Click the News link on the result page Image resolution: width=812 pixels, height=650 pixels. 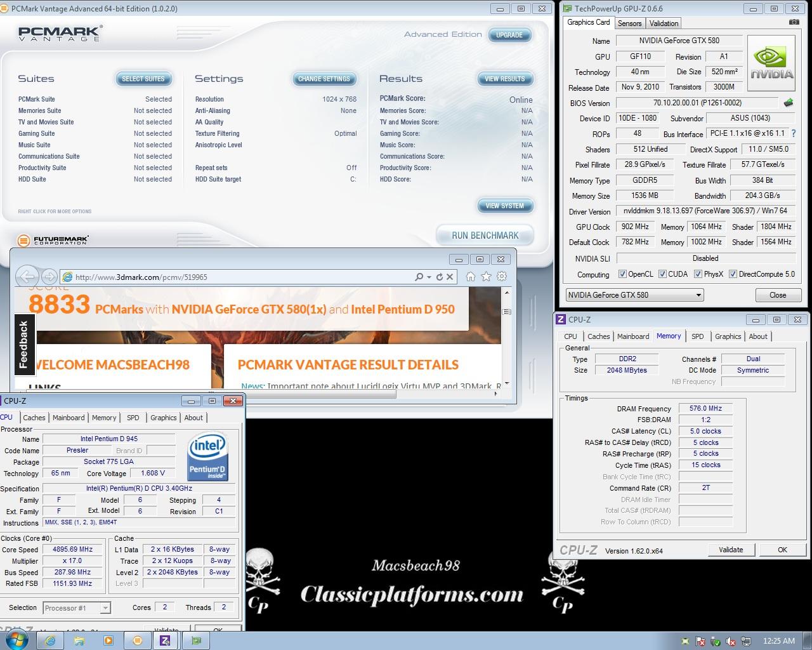point(252,386)
